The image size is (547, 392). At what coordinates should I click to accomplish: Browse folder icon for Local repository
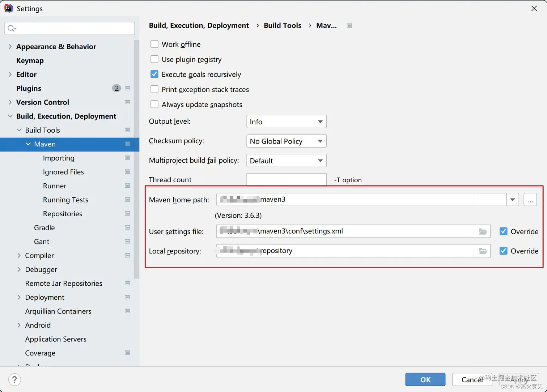click(x=483, y=251)
